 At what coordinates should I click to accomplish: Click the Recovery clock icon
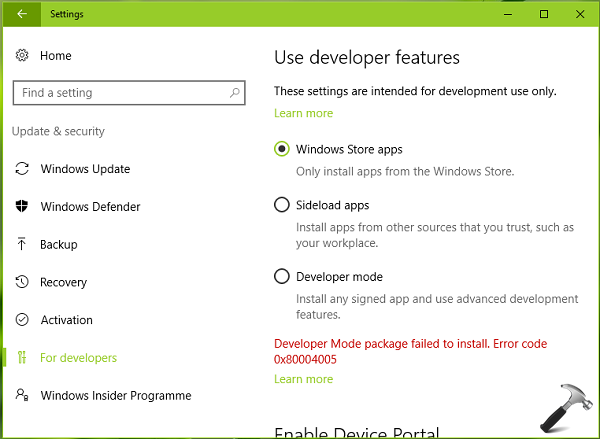(x=22, y=282)
